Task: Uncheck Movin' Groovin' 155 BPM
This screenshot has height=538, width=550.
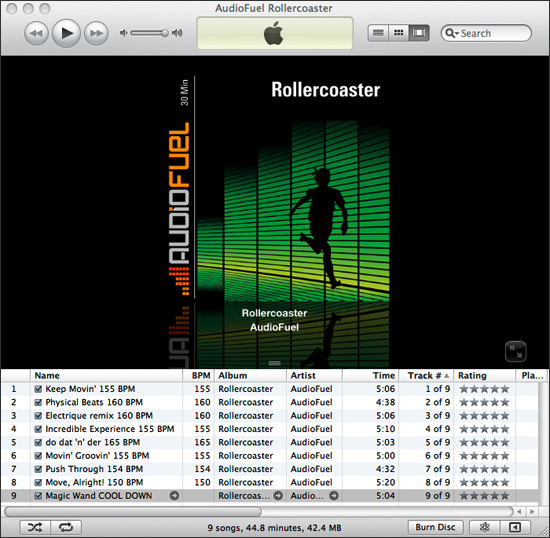Action: point(38,456)
